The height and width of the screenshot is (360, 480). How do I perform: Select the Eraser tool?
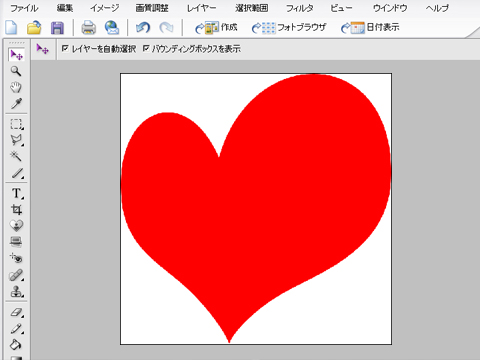tap(17, 312)
